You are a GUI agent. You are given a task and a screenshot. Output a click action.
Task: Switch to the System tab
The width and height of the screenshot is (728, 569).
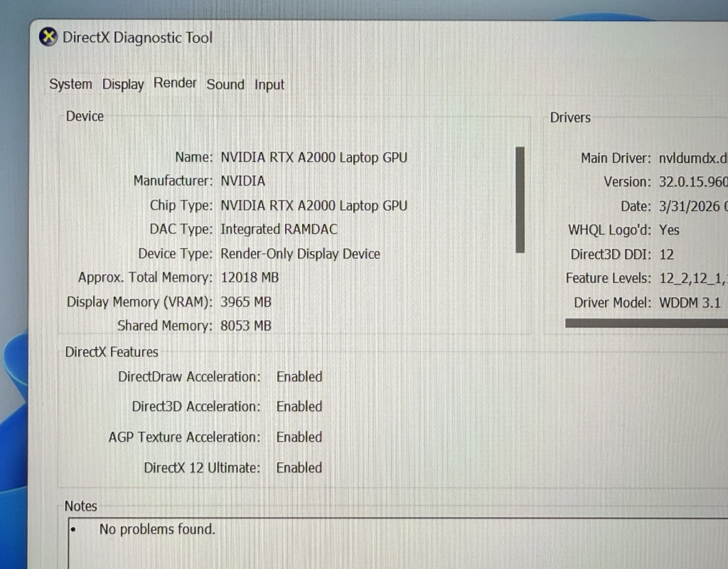[x=70, y=84]
